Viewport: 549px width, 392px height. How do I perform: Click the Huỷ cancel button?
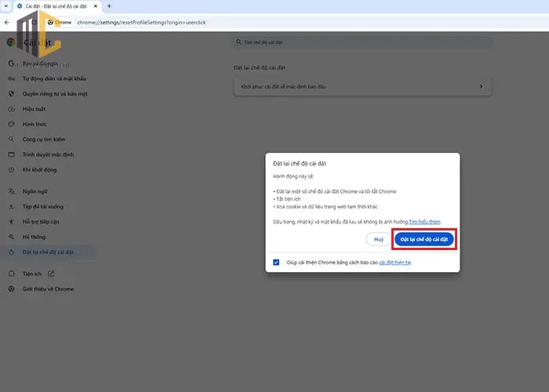379,239
